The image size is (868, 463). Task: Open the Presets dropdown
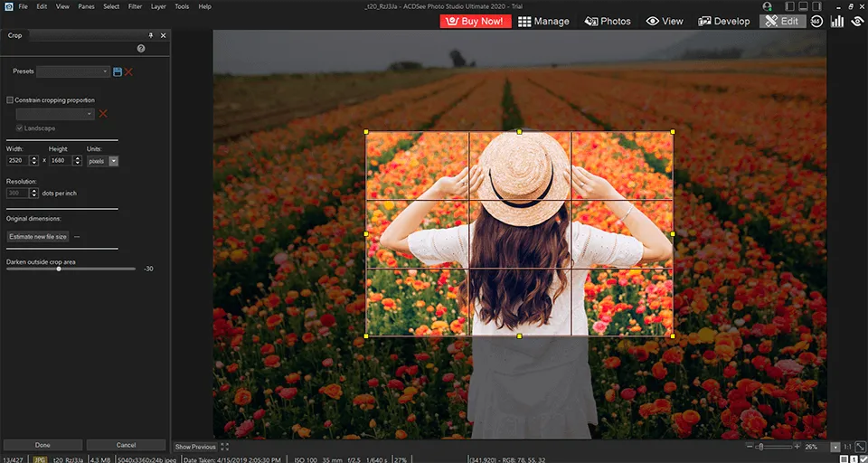point(73,71)
